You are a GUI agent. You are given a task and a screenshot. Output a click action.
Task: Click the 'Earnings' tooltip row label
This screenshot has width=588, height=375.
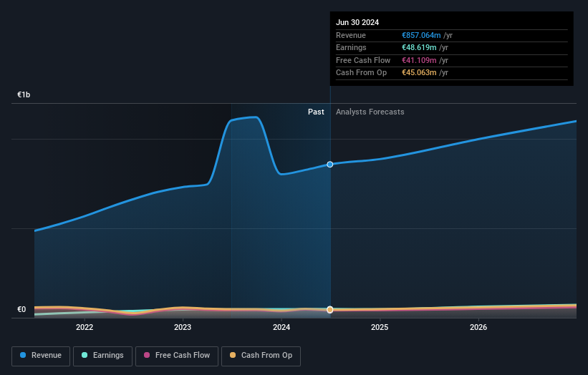coord(352,47)
